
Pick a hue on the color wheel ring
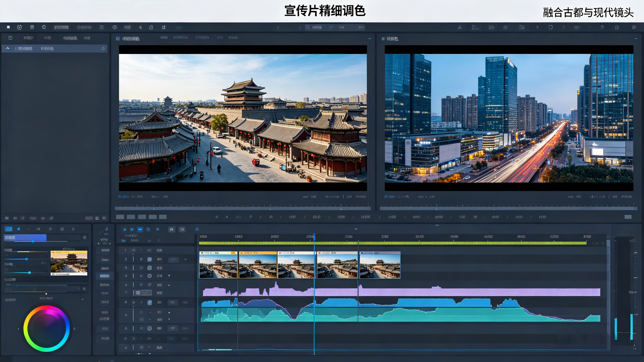point(46,328)
